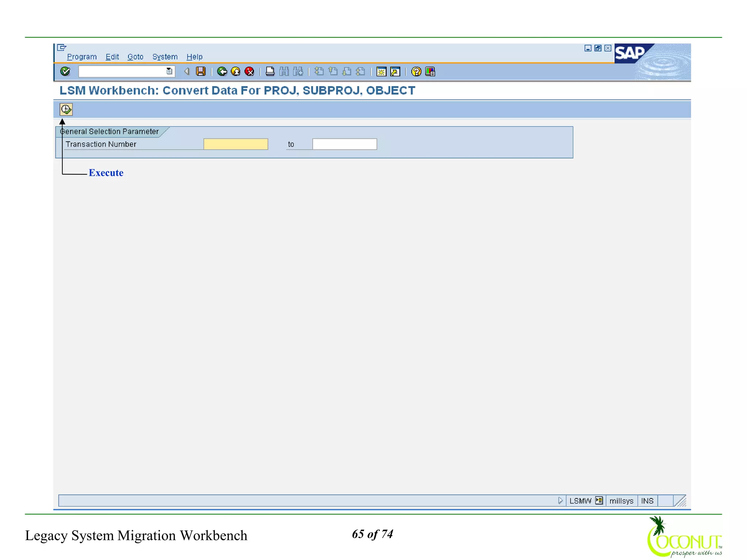
Task: Restore the SAP window size
Action: click(598, 48)
